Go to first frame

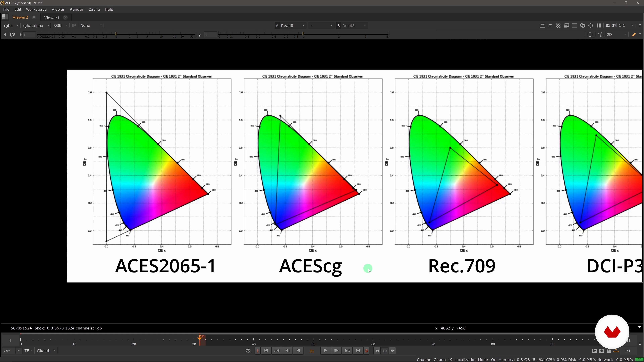pyautogui.click(x=266, y=351)
